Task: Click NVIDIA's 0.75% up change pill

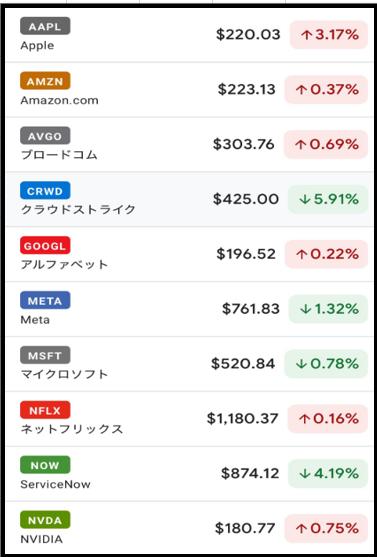Action: (x=326, y=529)
